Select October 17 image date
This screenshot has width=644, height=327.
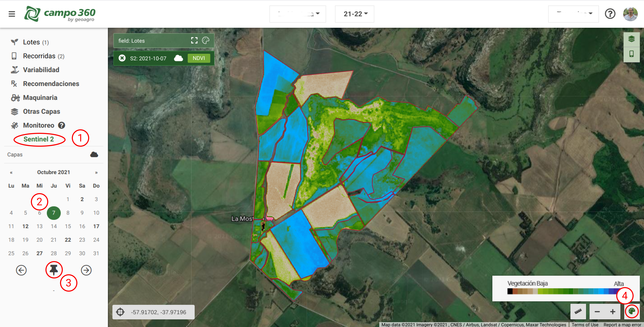[x=96, y=226]
